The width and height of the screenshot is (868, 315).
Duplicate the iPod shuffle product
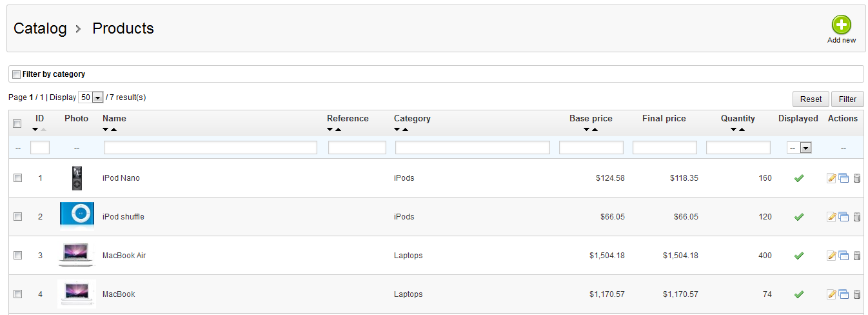pyautogui.click(x=843, y=217)
